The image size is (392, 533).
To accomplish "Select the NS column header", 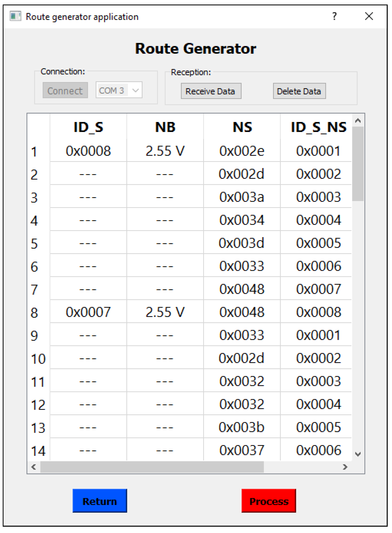I will tap(242, 127).
